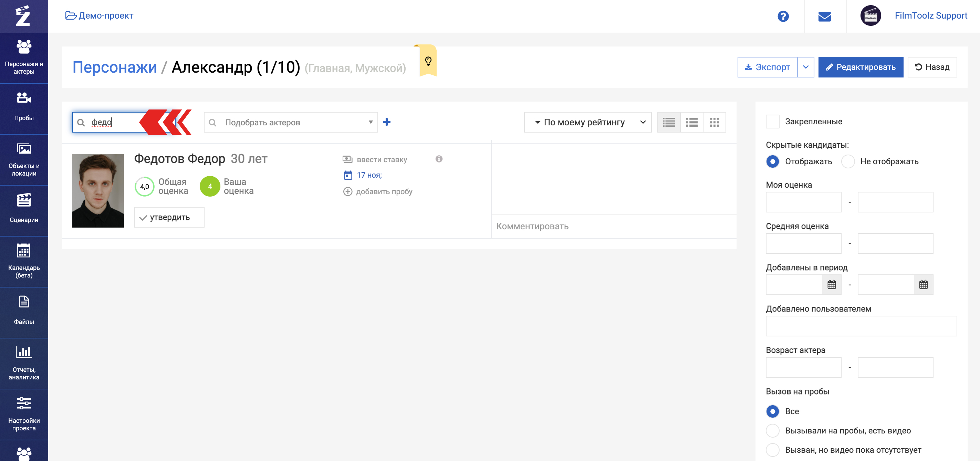Switch to grid view layout icon
This screenshot has width=980, height=461.
tap(714, 122)
